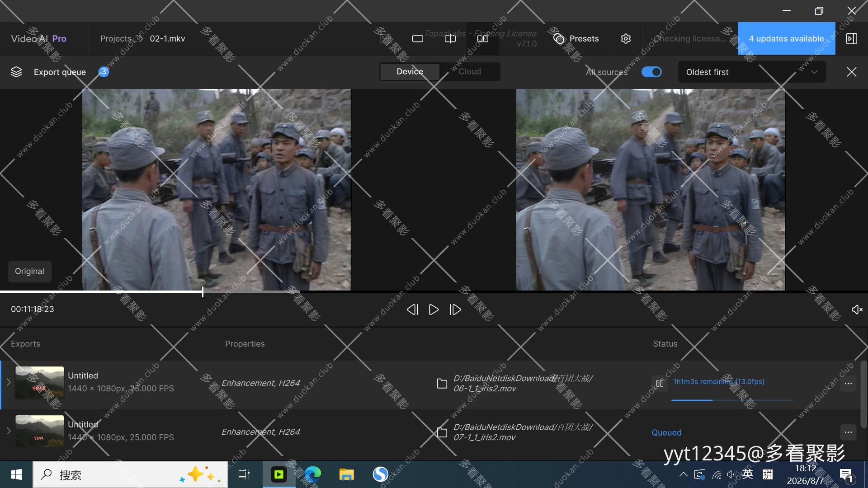Open the Windows notification center
The height and width of the screenshot is (488, 868).
tap(846, 475)
